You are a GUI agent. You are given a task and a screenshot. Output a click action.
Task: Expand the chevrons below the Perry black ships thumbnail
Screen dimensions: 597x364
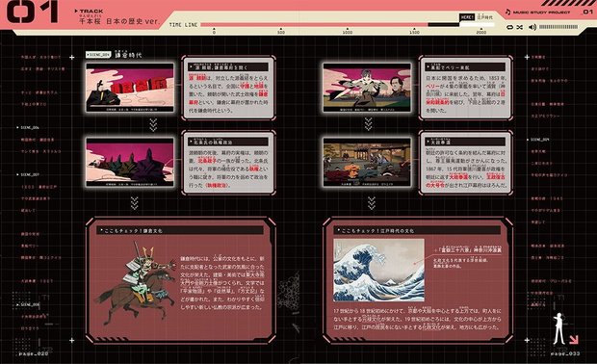368,124
